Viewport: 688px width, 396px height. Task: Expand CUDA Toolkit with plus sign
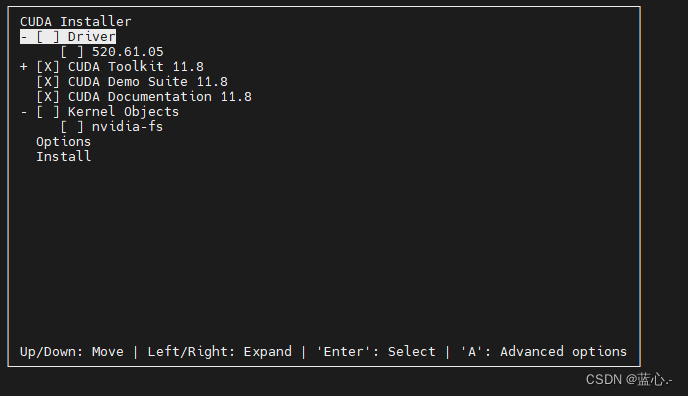click(x=24, y=67)
